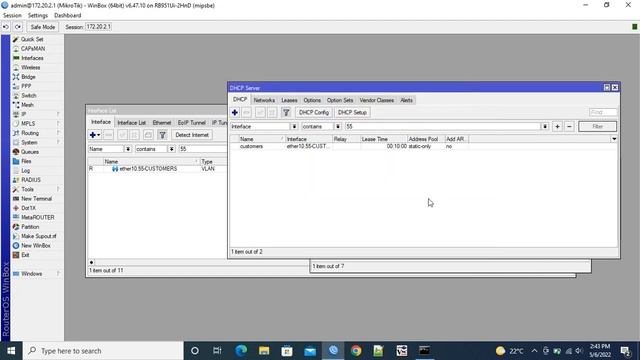
Task: Click Filter button in DHCP Server
Action: tap(598, 127)
